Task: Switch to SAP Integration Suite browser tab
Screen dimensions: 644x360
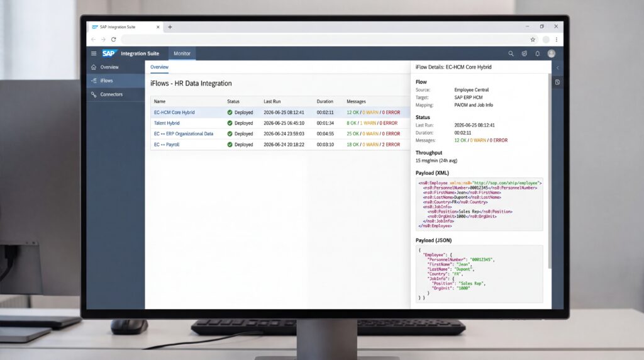Action: point(125,27)
